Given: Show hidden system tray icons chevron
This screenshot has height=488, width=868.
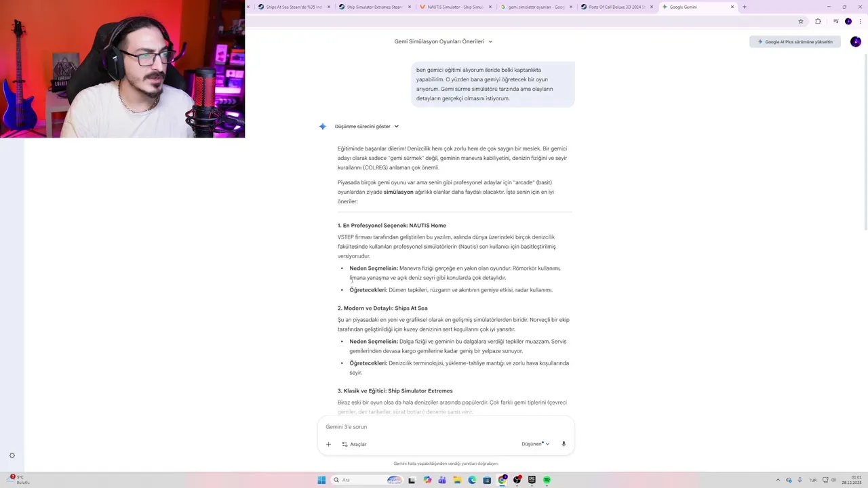Looking at the screenshot, I should click(x=778, y=480).
